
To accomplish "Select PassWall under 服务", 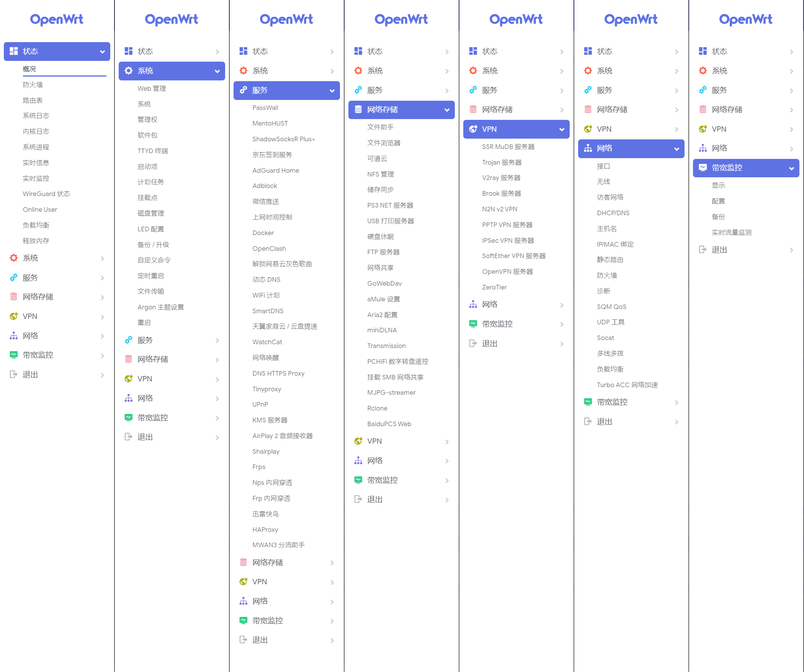I will click(265, 108).
